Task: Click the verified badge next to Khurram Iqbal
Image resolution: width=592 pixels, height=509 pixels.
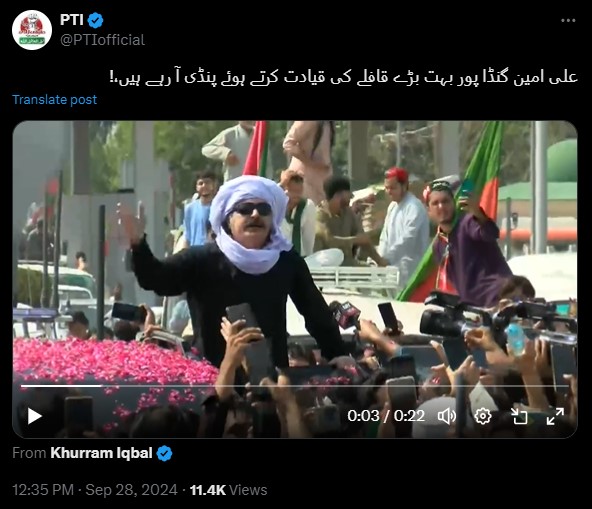Action: 164,453
